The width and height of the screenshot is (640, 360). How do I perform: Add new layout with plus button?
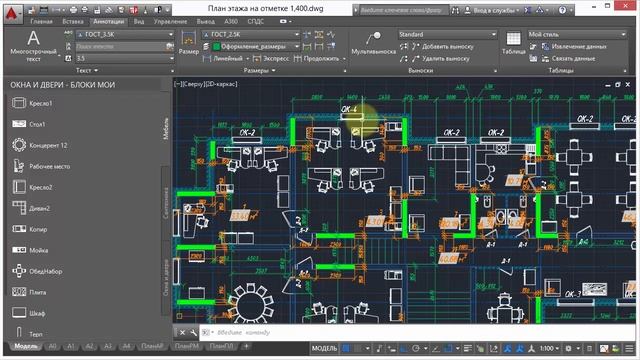pos(246,346)
